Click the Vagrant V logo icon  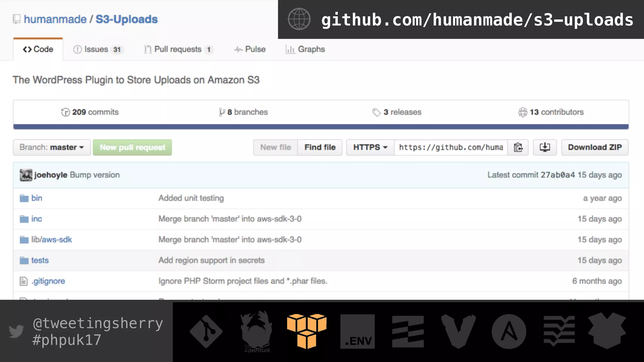click(x=458, y=332)
